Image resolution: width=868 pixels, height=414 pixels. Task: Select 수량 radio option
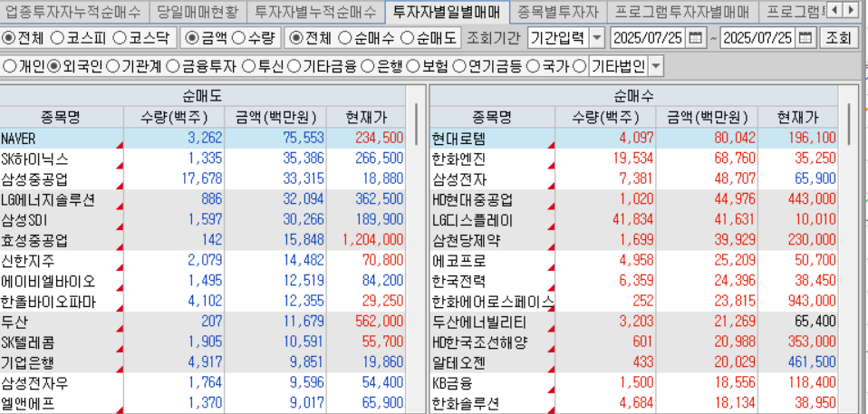point(238,38)
